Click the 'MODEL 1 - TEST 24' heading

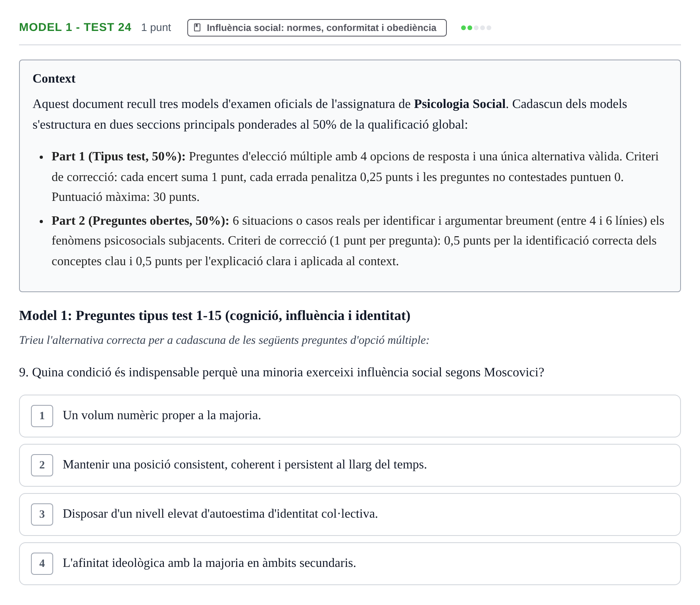(75, 27)
